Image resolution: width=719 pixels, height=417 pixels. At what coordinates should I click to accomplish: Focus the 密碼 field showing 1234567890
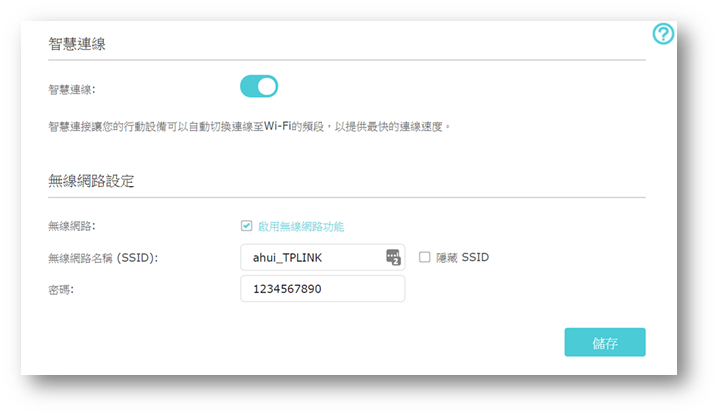(x=322, y=289)
